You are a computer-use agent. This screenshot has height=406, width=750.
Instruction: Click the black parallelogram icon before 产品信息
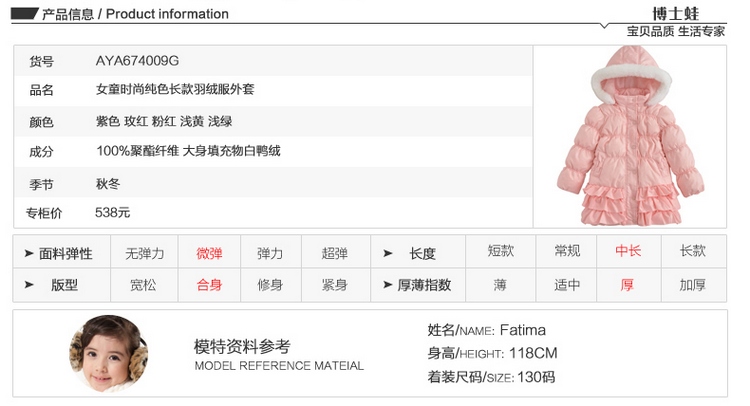[24, 13]
